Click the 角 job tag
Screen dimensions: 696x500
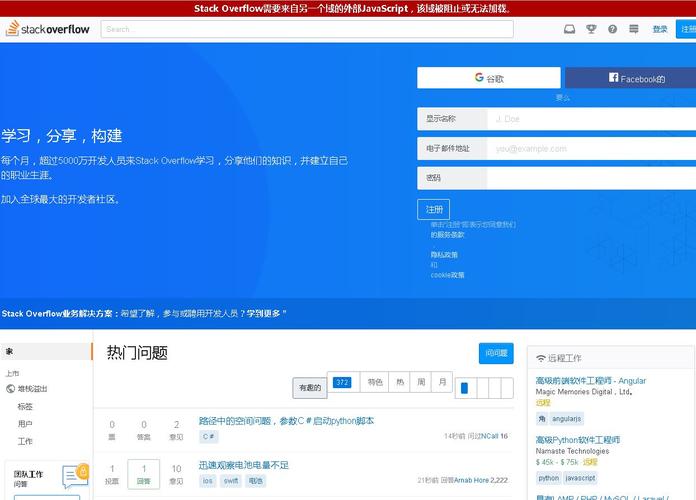pyautogui.click(x=542, y=419)
